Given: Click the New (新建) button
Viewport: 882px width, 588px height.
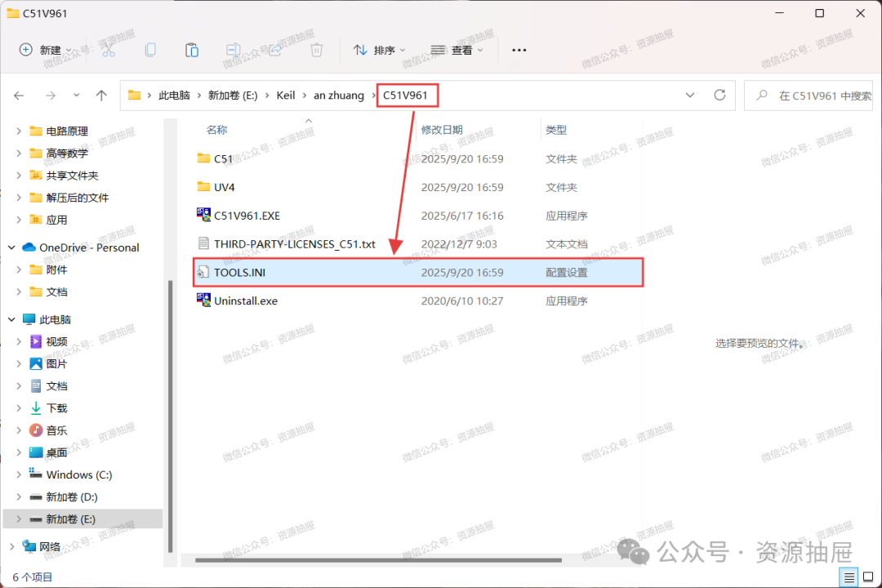Looking at the screenshot, I should [x=45, y=50].
